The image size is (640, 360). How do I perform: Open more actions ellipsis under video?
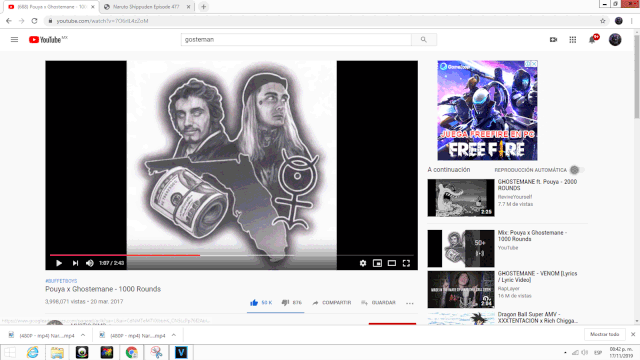(410, 303)
